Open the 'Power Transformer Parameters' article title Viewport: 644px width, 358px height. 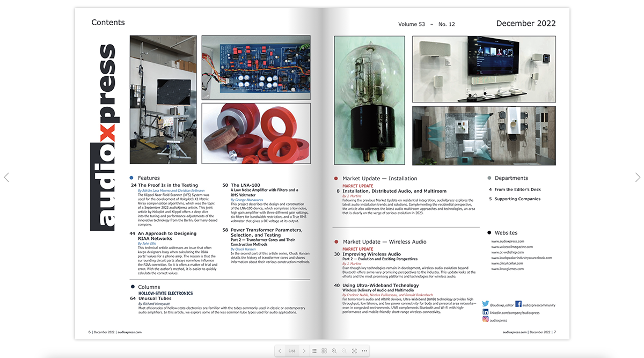click(x=266, y=232)
